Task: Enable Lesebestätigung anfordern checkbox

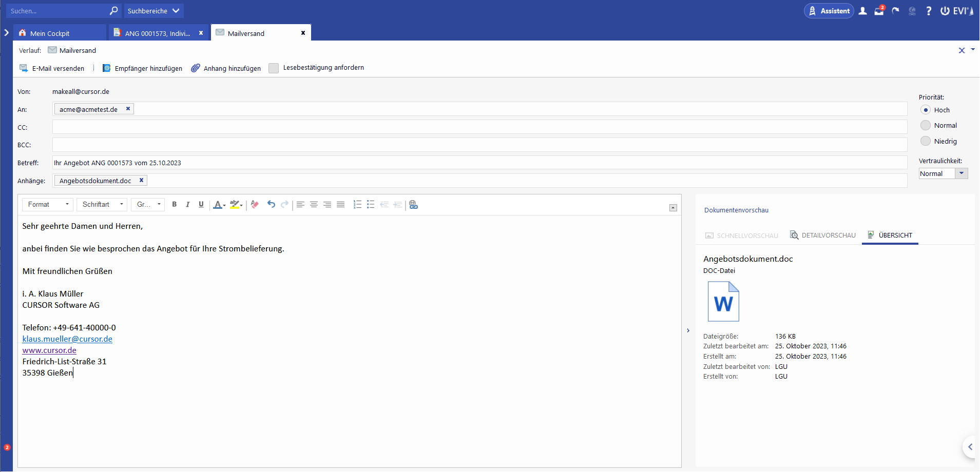Action: [274, 68]
